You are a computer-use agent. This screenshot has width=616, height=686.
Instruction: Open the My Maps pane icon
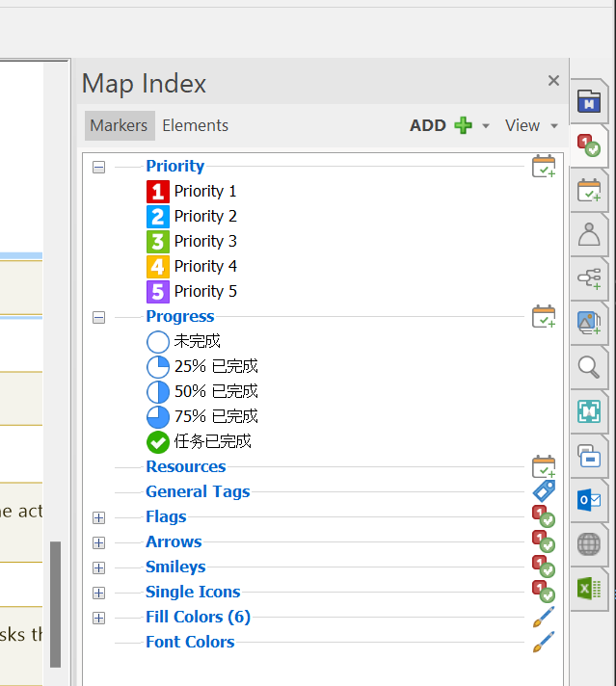(589, 101)
